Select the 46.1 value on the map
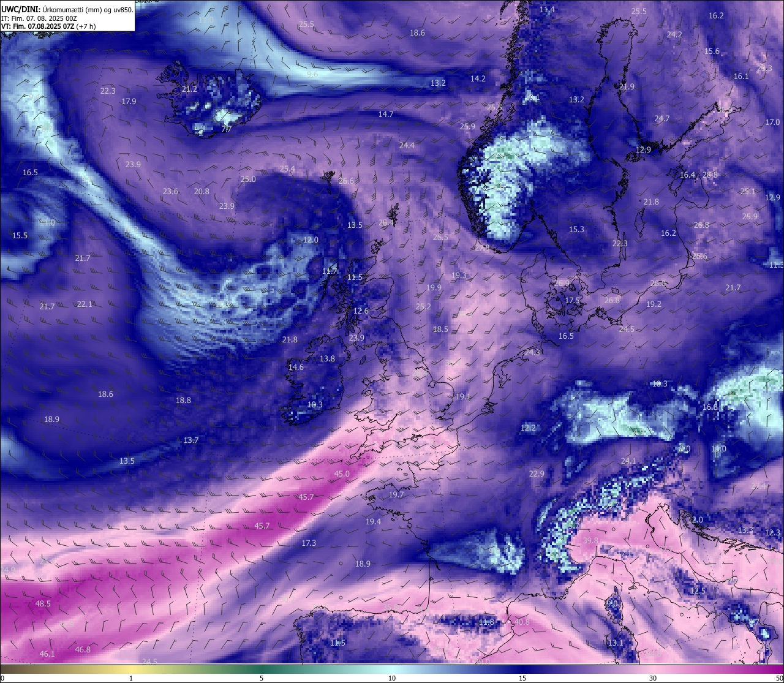784x683 pixels. [x=47, y=654]
